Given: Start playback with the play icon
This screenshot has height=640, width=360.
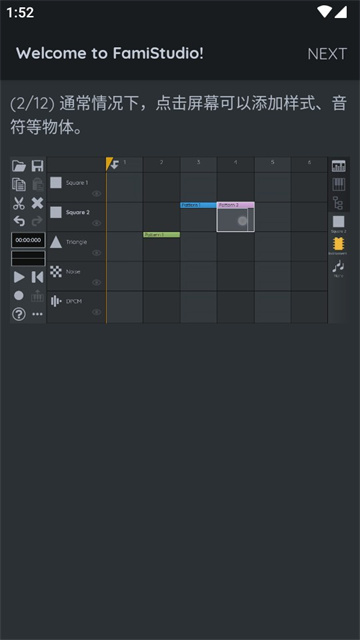Looking at the screenshot, I should click(x=19, y=277).
